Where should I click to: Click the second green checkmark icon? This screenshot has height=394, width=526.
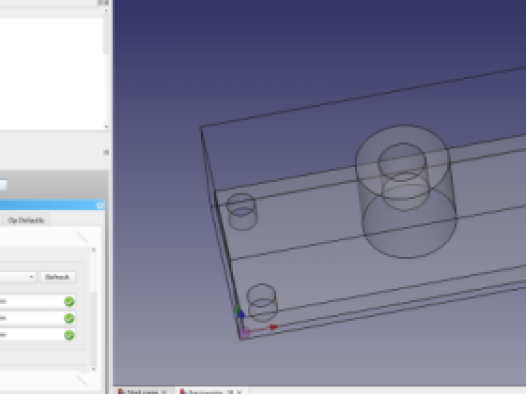pos(69,318)
